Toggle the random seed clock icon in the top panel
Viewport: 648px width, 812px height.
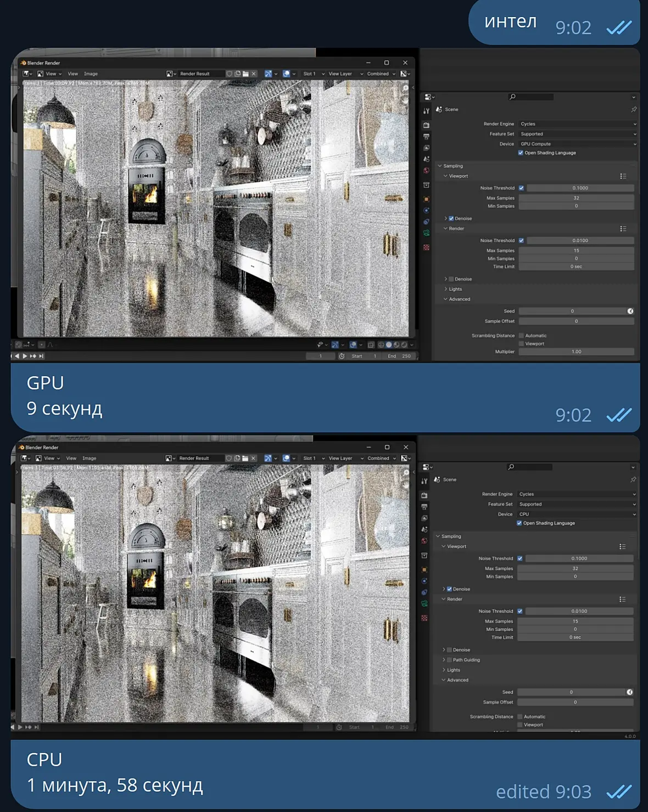click(x=630, y=311)
